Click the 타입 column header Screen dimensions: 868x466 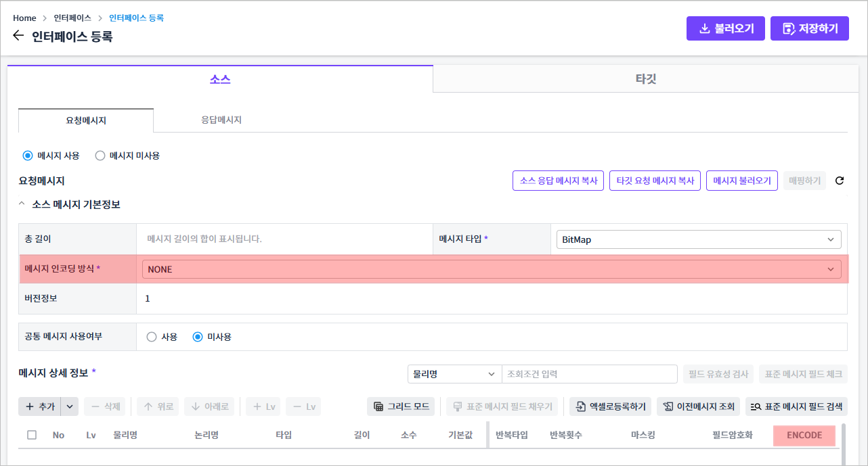284,435
